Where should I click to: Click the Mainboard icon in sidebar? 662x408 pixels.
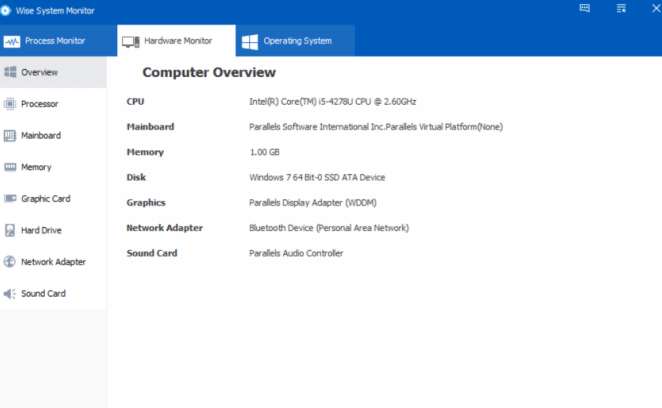10,136
